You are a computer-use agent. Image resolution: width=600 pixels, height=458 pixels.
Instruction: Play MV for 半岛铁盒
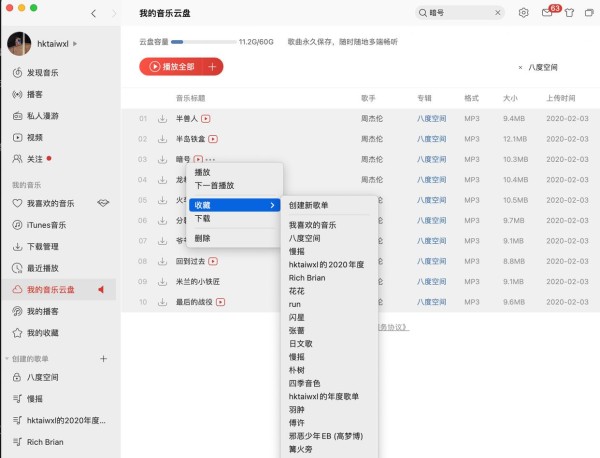213,139
